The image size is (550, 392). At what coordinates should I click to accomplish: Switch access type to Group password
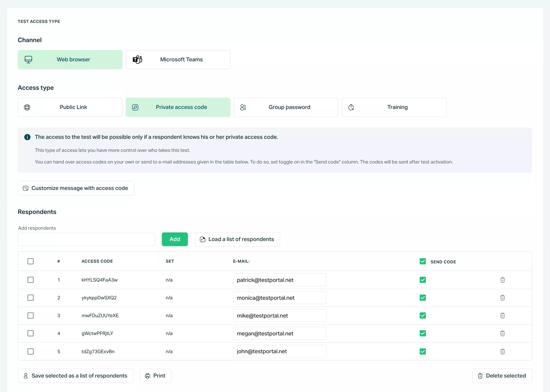tap(286, 107)
